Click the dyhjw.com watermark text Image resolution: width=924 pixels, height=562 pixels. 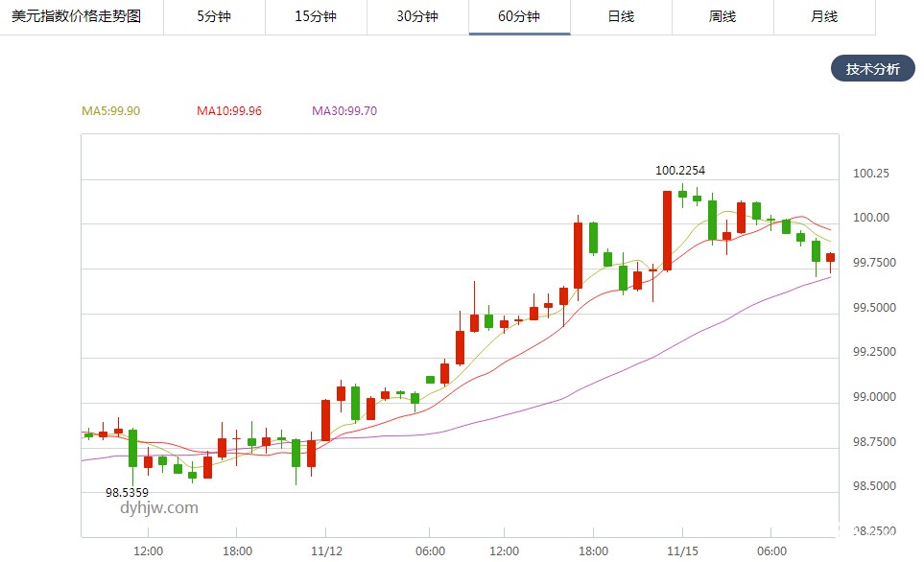(159, 508)
